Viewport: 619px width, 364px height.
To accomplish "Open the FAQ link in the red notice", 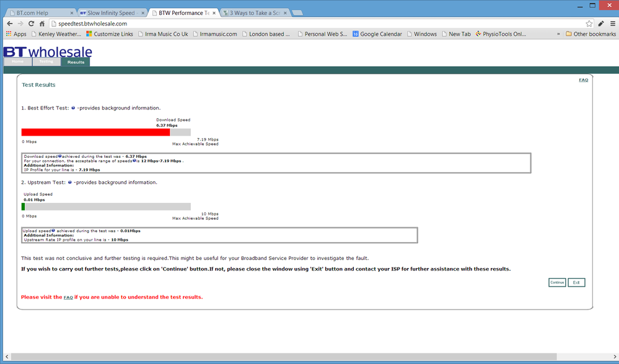I will pyautogui.click(x=68, y=297).
